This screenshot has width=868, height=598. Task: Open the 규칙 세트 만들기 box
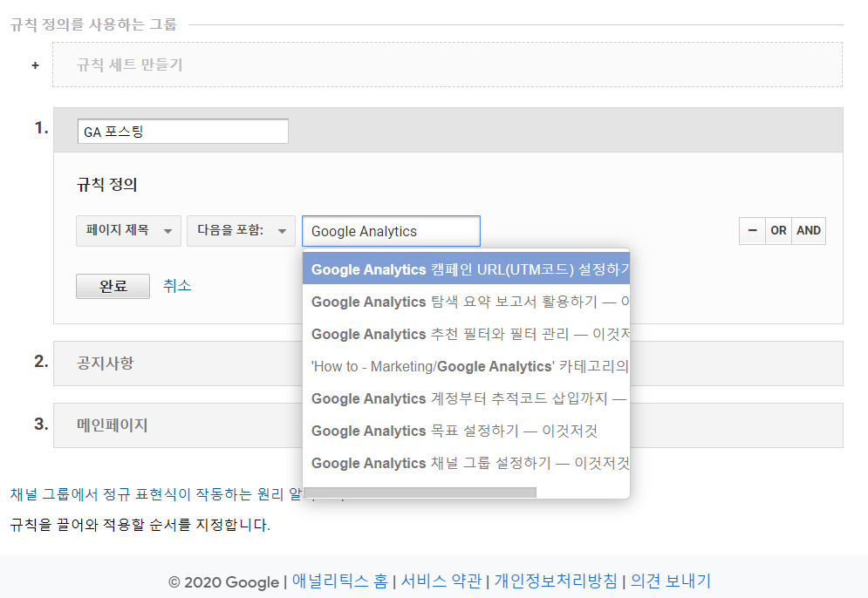tap(448, 65)
